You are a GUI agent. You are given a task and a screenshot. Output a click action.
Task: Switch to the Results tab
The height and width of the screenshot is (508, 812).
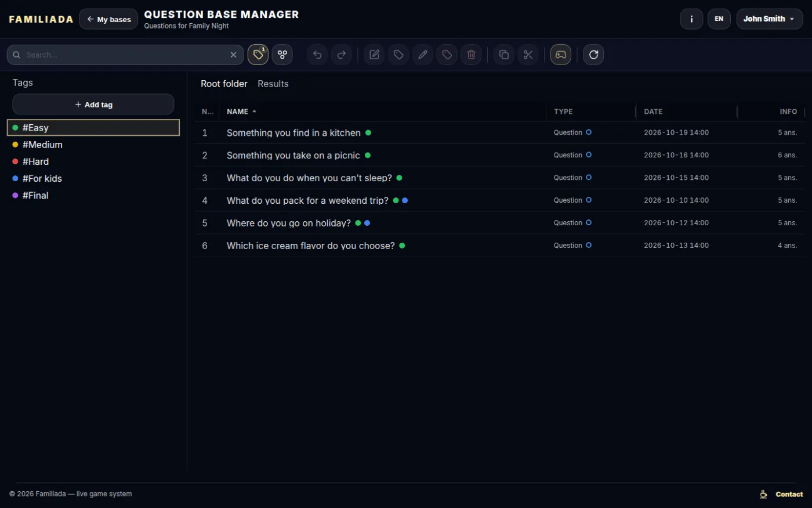click(273, 84)
